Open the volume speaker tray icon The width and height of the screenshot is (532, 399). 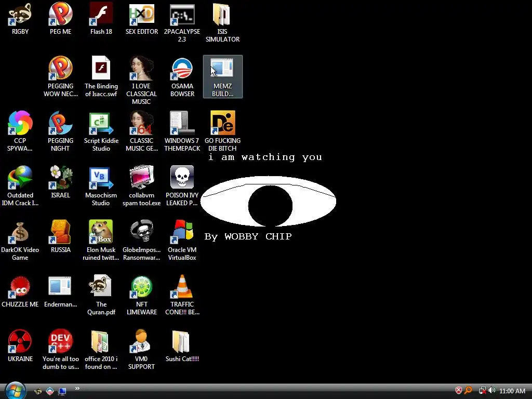click(491, 391)
